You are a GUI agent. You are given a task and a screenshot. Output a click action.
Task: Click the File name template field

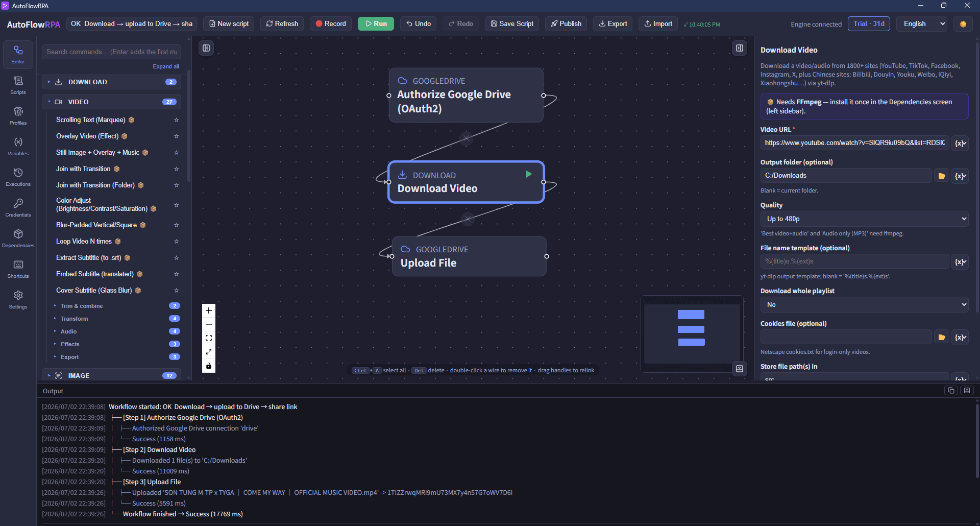[x=855, y=261]
